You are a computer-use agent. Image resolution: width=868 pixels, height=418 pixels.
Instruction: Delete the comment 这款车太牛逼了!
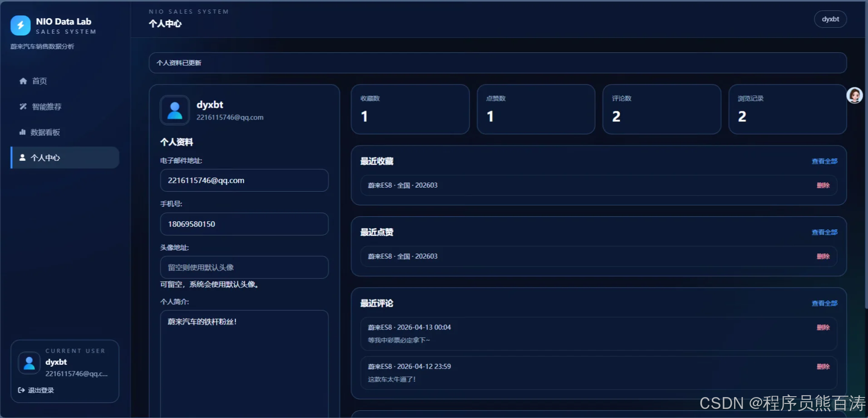tap(823, 366)
